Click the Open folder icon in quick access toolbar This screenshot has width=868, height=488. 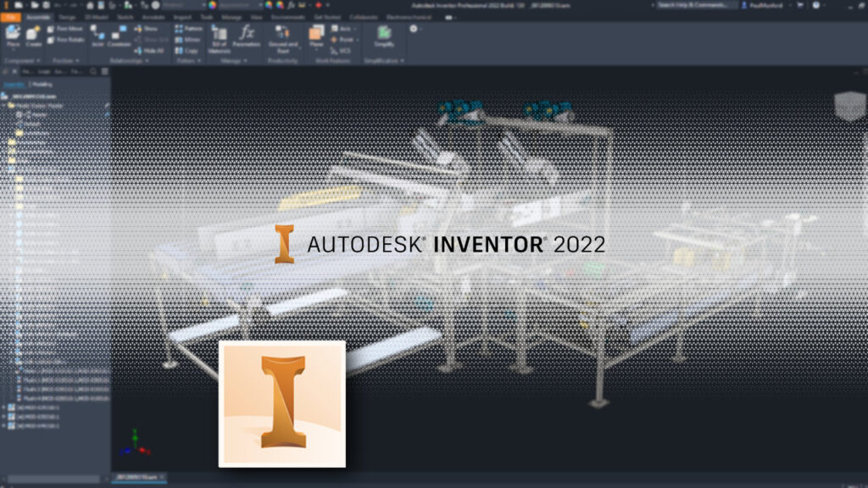pyautogui.click(x=35, y=6)
